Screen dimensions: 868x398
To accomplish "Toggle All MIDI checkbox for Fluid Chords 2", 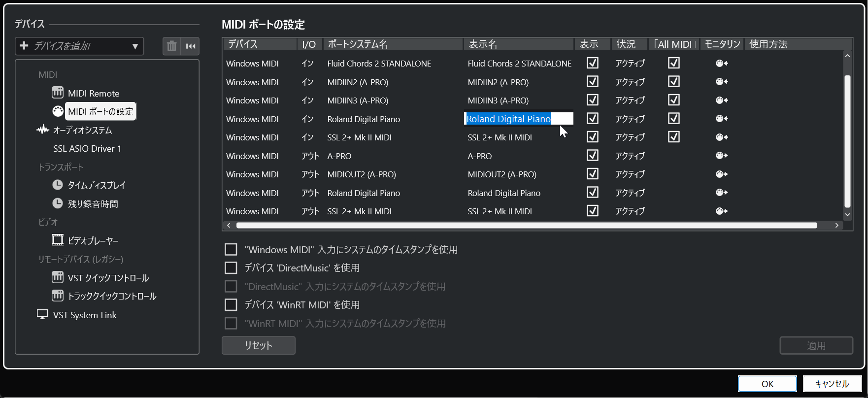I will tap(674, 63).
